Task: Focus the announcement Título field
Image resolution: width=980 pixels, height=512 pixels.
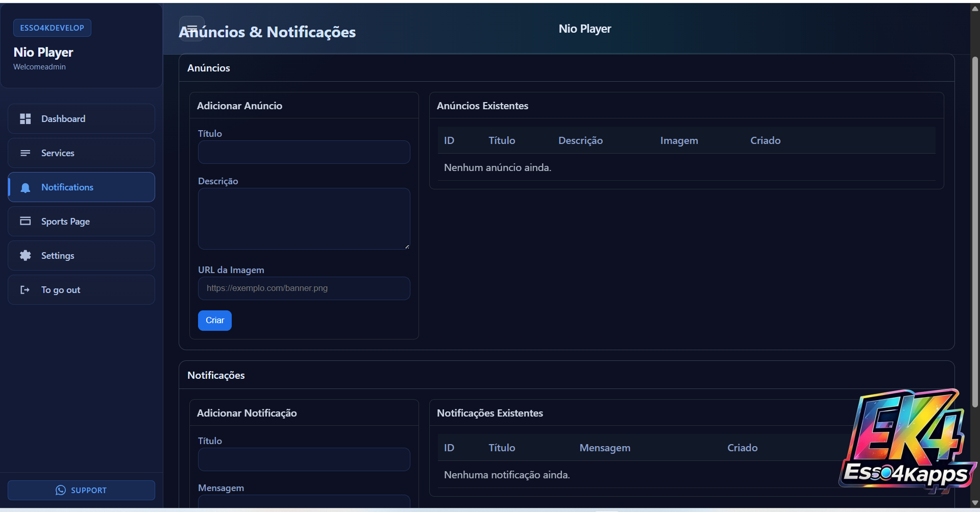Action: click(304, 152)
